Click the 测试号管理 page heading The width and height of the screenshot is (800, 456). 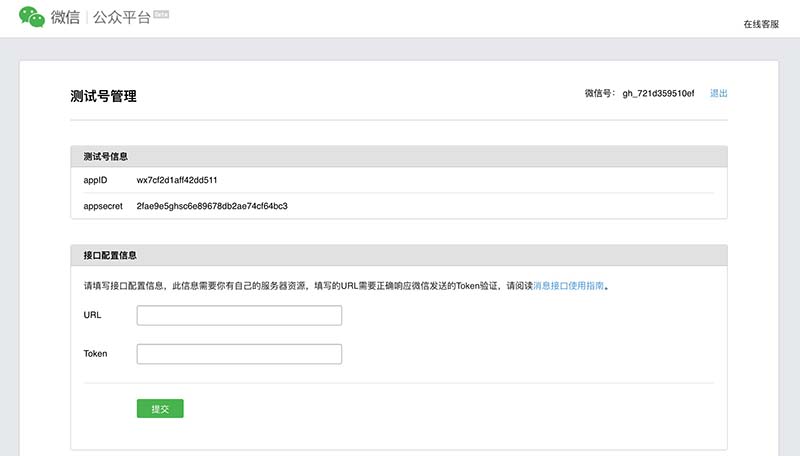[x=104, y=96]
